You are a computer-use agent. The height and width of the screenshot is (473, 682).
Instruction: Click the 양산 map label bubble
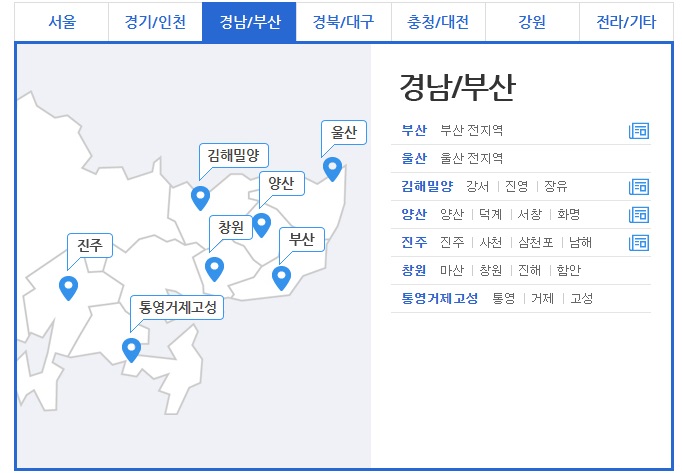[281, 183]
